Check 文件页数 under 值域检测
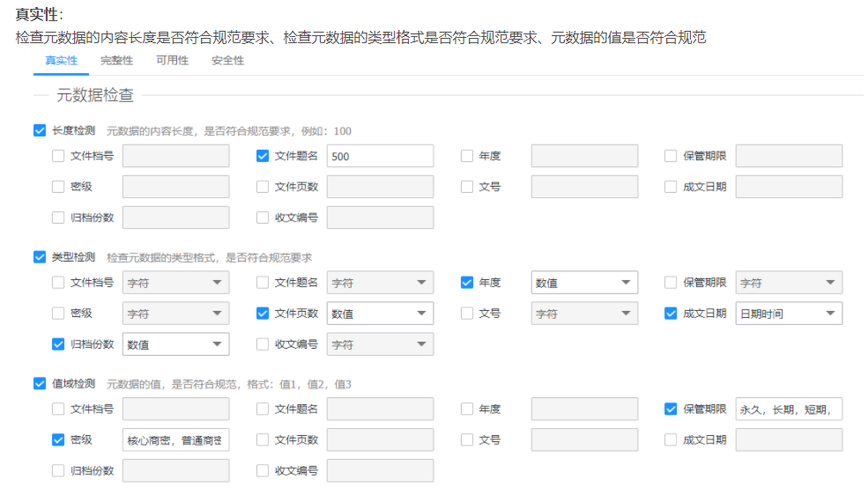This screenshot has width=868, height=502. coord(263,439)
